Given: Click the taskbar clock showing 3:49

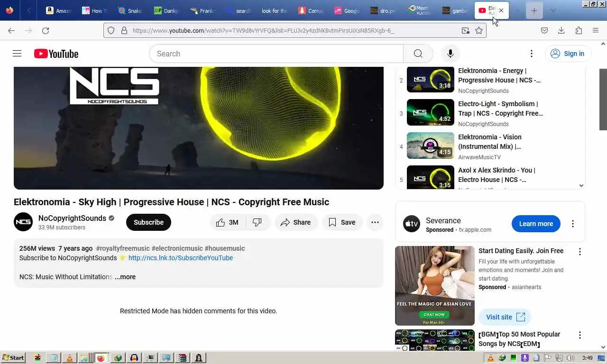Looking at the screenshot, I should (588, 358).
